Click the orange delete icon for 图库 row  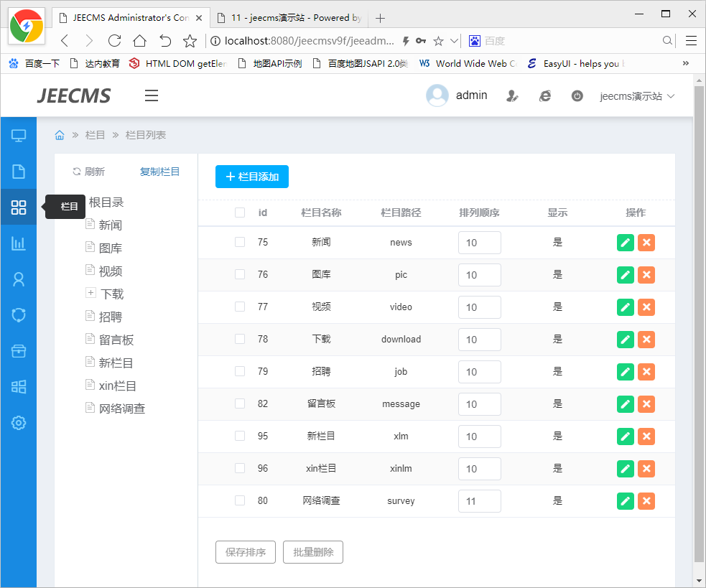[646, 275]
